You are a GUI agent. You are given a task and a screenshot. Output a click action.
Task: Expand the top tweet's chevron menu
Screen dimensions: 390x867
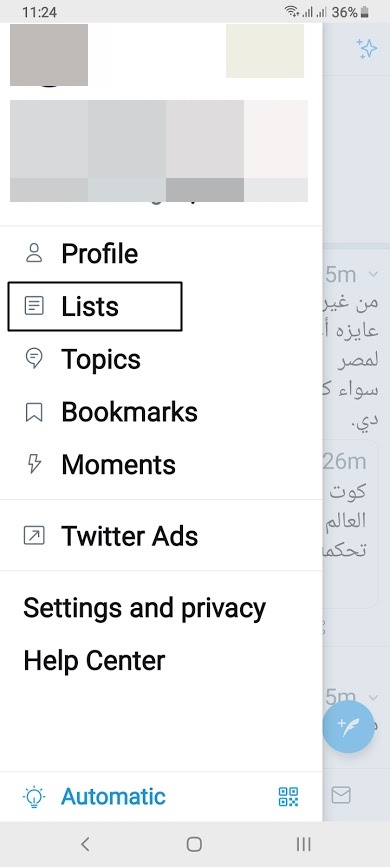coord(373,274)
